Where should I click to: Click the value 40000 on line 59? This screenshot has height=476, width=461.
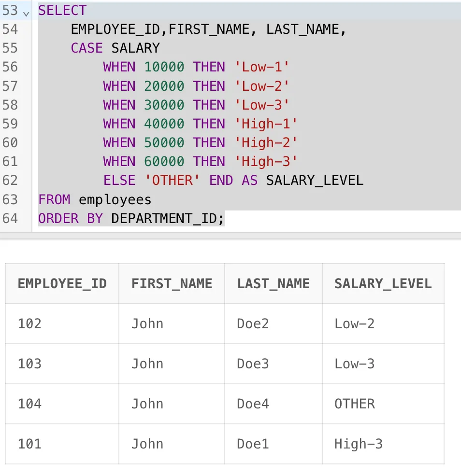164,124
